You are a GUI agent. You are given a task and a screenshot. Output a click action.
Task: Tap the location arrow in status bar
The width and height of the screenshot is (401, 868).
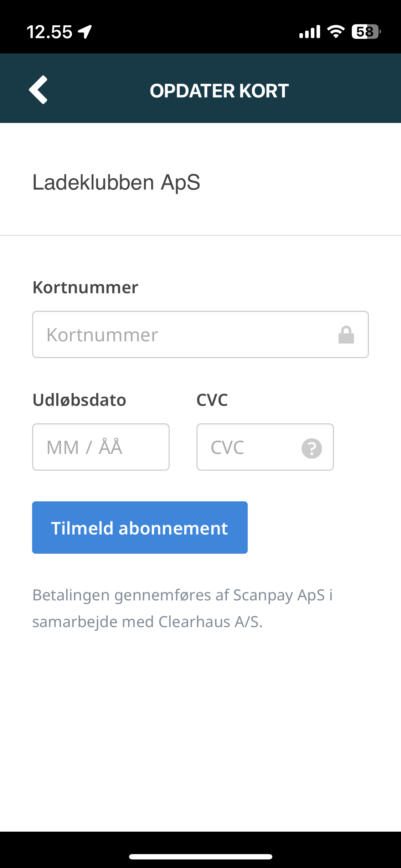(x=86, y=32)
